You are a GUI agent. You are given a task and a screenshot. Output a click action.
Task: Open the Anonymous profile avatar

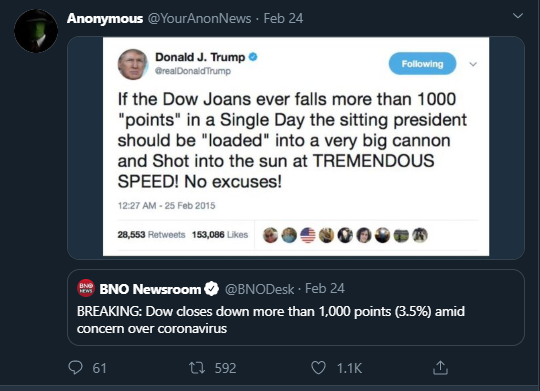coord(36,31)
